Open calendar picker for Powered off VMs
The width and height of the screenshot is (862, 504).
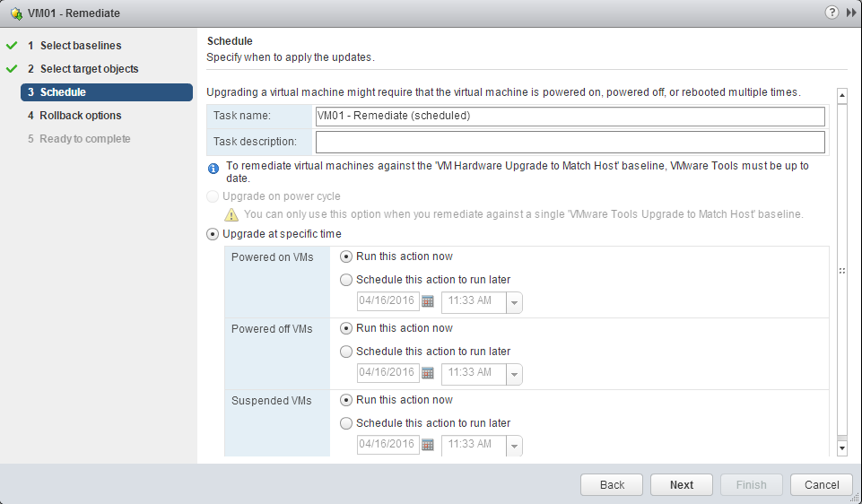pos(428,373)
